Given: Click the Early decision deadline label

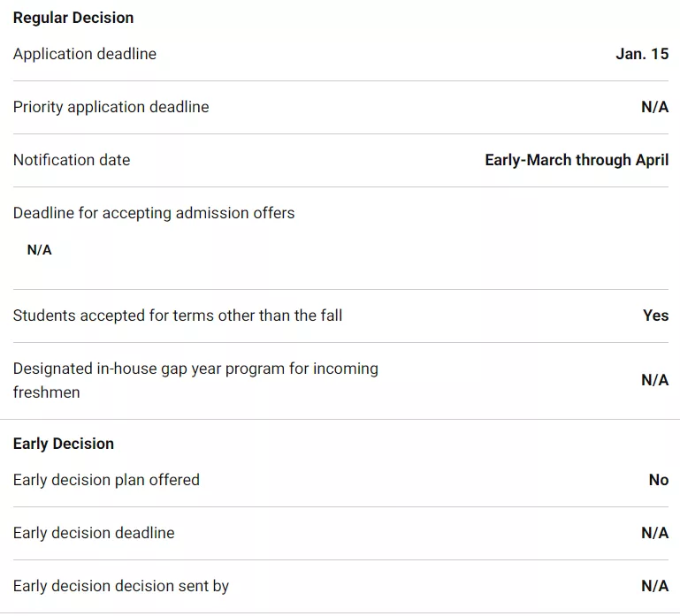Looking at the screenshot, I should point(94,533).
